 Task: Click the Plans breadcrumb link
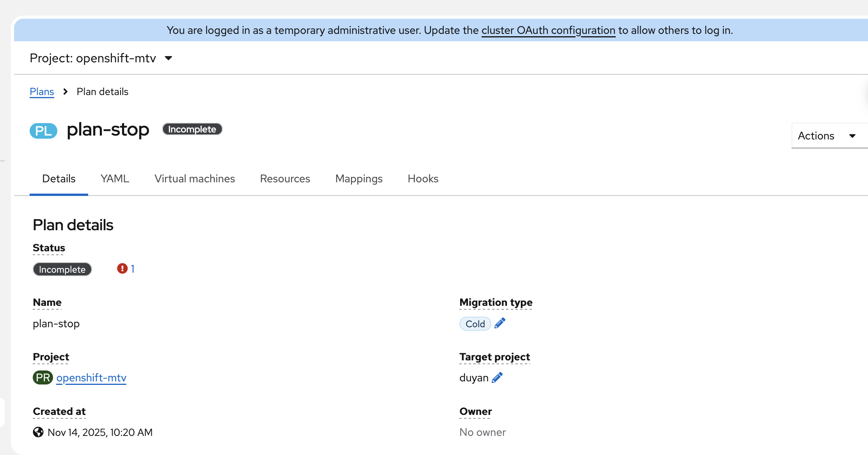pos(42,92)
